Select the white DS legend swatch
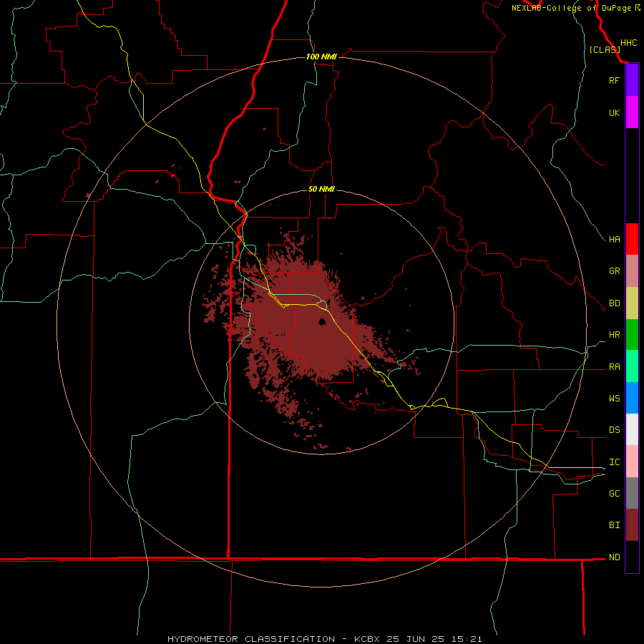The image size is (644, 644). (632, 429)
